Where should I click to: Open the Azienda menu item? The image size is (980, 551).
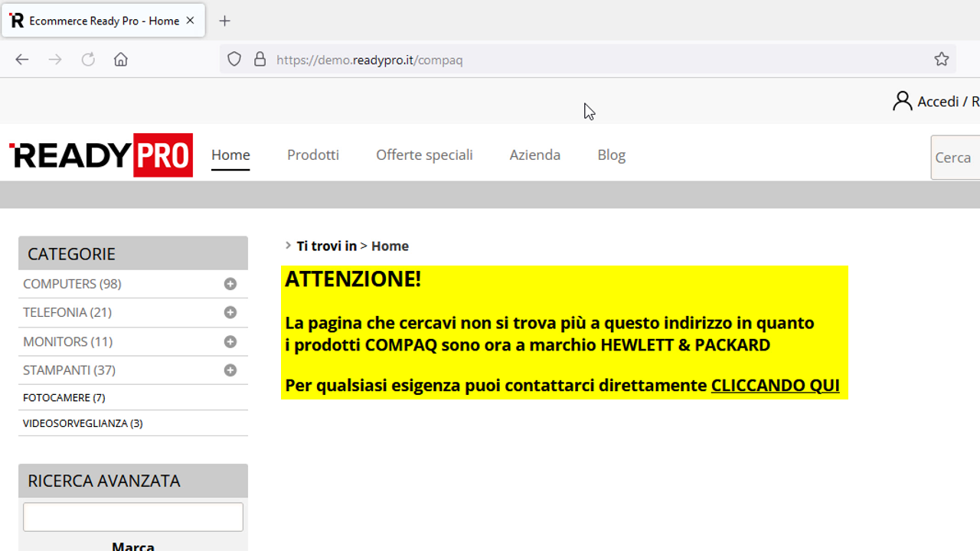point(535,155)
